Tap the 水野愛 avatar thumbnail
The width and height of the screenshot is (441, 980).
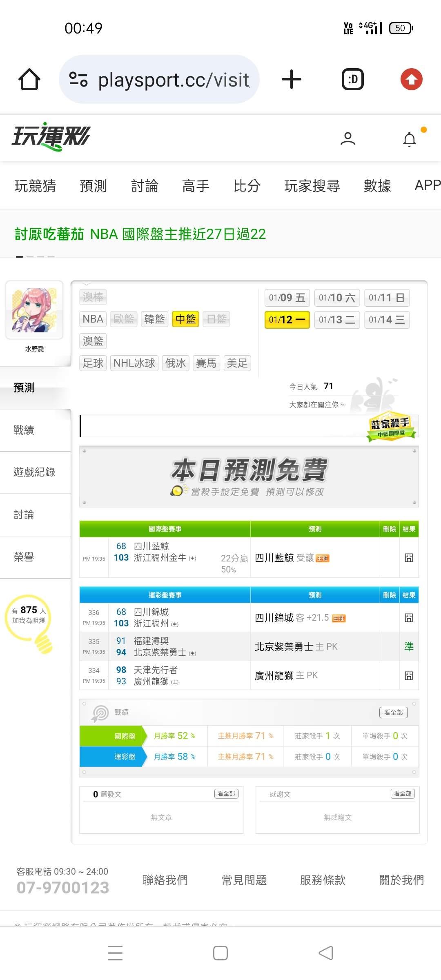tap(34, 310)
